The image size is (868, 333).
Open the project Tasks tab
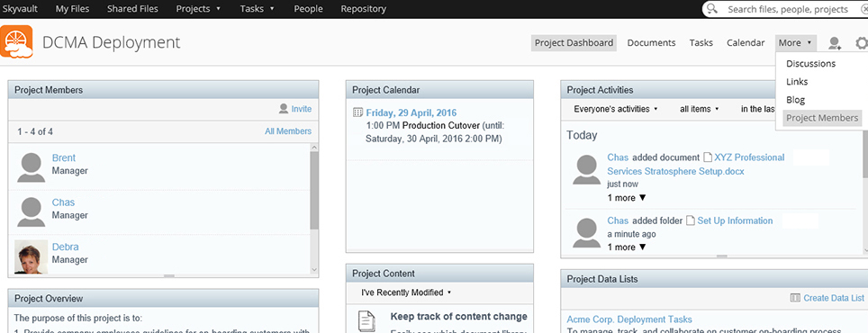[701, 42]
